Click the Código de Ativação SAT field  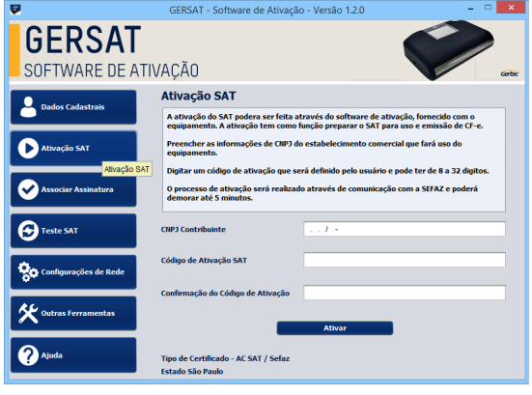pos(405,260)
